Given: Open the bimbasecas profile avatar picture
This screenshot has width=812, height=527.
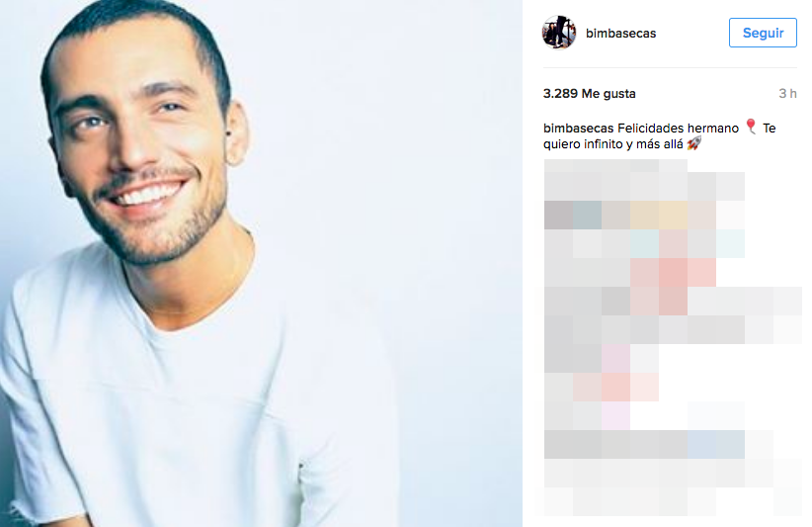Looking at the screenshot, I should 559,32.
